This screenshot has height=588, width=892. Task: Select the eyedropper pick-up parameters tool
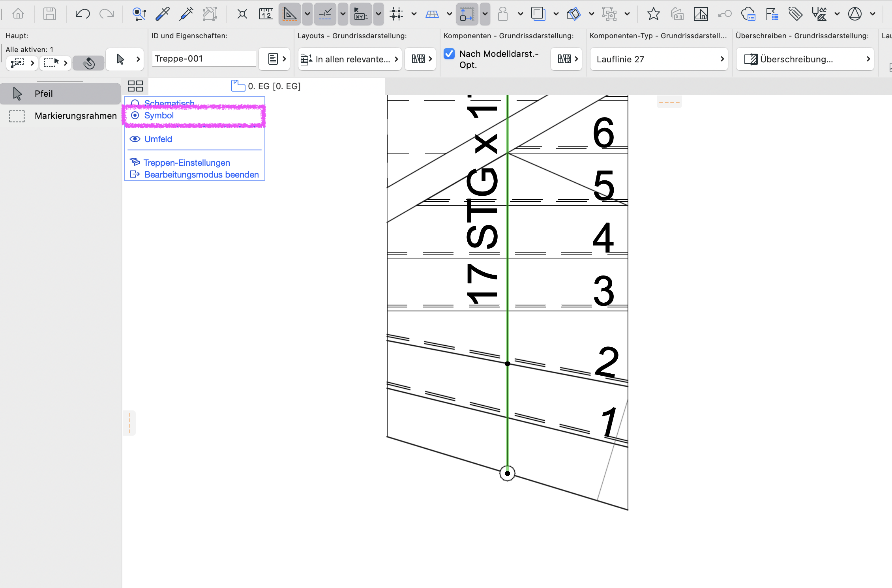coord(162,14)
